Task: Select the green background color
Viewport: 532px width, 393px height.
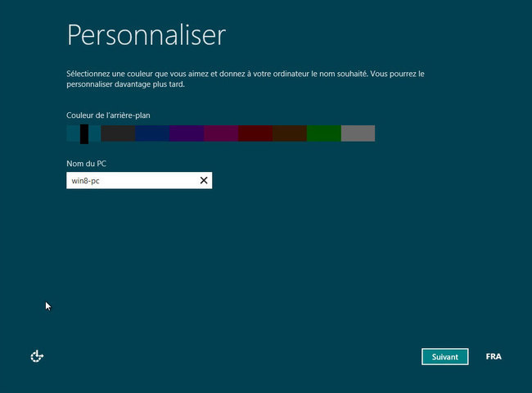Action: click(x=323, y=133)
